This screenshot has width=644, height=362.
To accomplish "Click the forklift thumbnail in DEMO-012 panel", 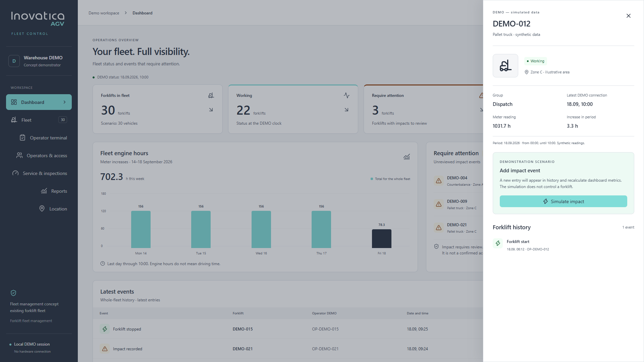I will tap(505, 66).
